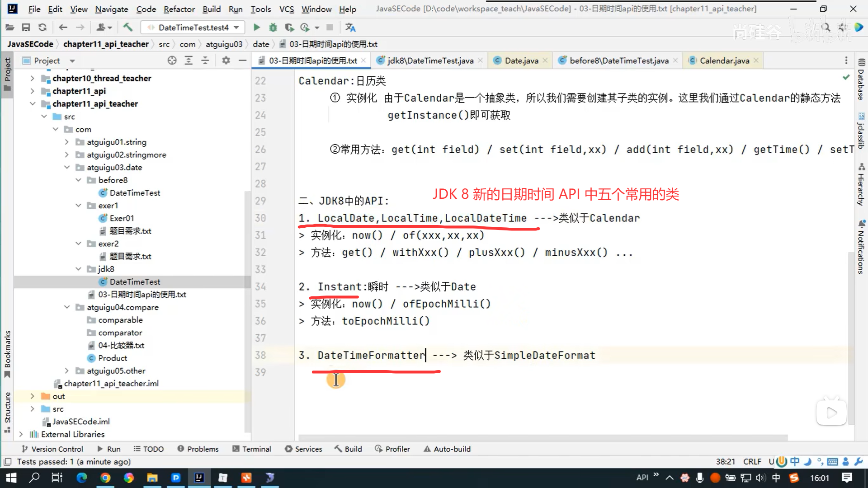Click the Debug bug icon
This screenshot has height=488, width=868.
[273, 28]
